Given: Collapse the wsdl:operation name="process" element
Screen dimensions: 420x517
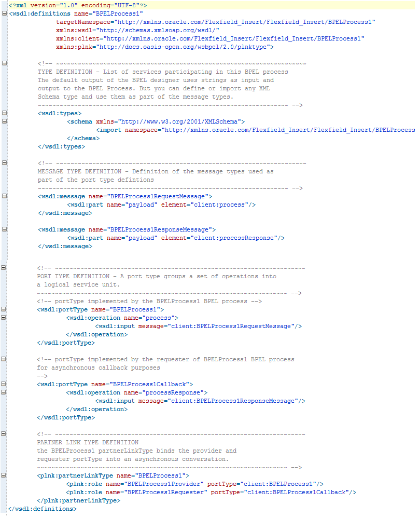Looking at the screenshot, I should pos(3,317).
